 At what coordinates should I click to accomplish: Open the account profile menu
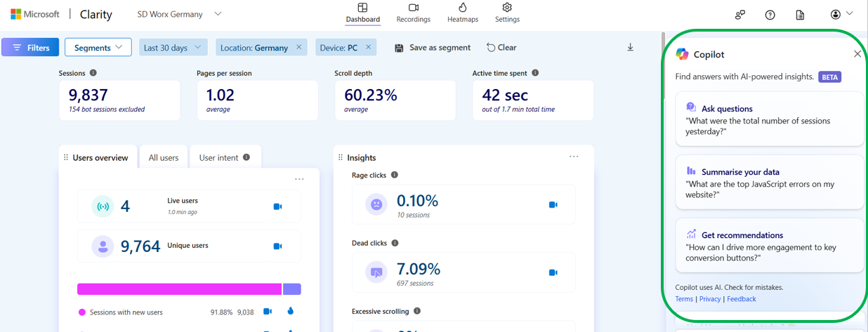coord(841,14)
